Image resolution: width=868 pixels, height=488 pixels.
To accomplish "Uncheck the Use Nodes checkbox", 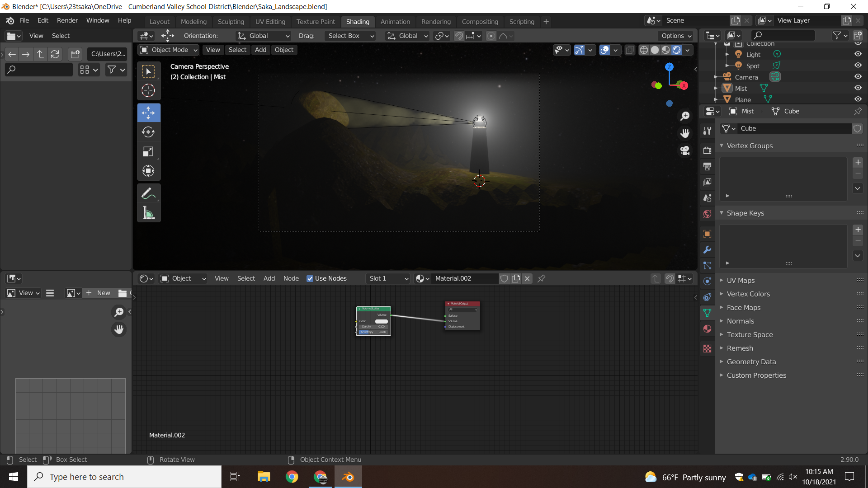I will 310,278.
